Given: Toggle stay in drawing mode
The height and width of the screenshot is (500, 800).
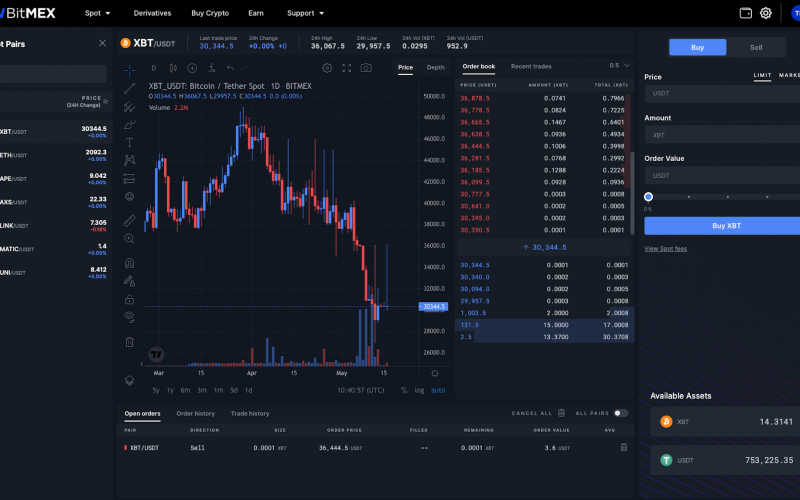Looking at the screenshot, I should coord(130,281).
